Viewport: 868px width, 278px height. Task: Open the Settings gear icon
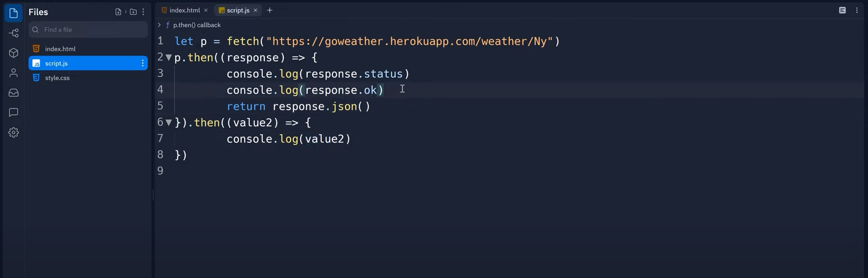pyautogui.click(x=13, y=132)
